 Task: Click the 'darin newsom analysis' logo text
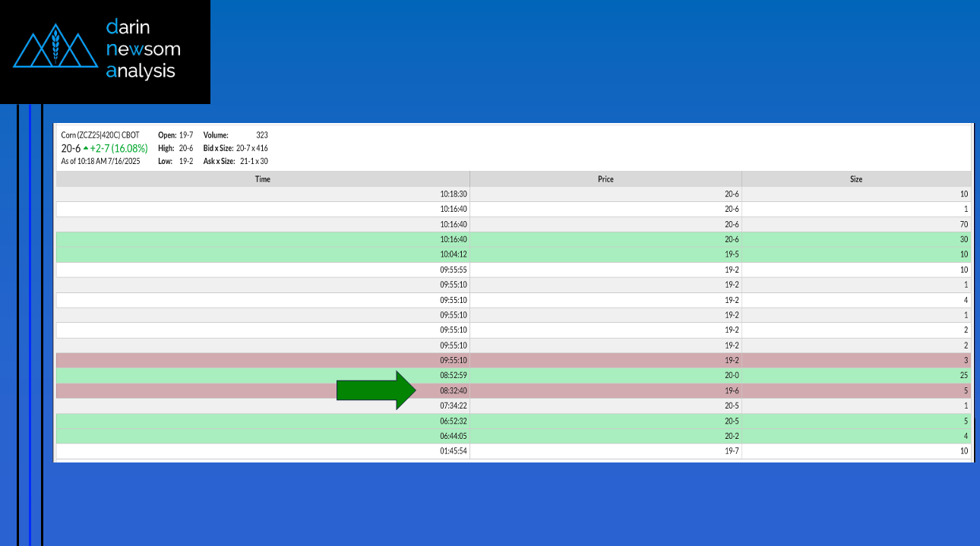(143, 49)
